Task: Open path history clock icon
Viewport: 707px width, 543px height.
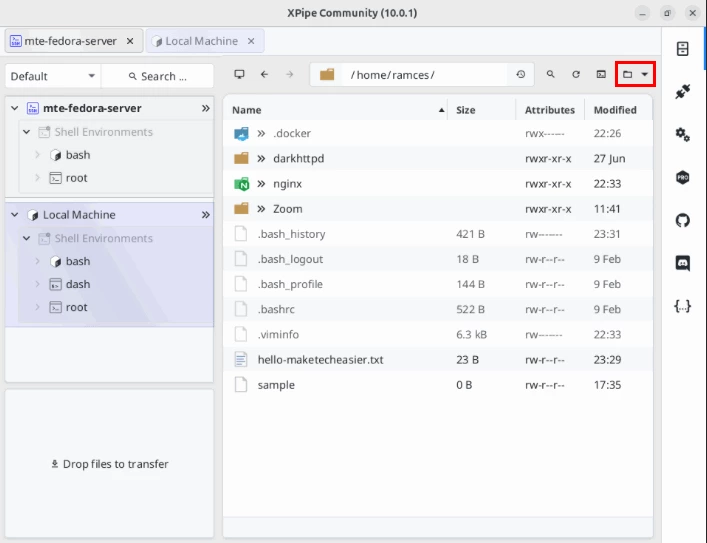Action: (x=521, y=74)
